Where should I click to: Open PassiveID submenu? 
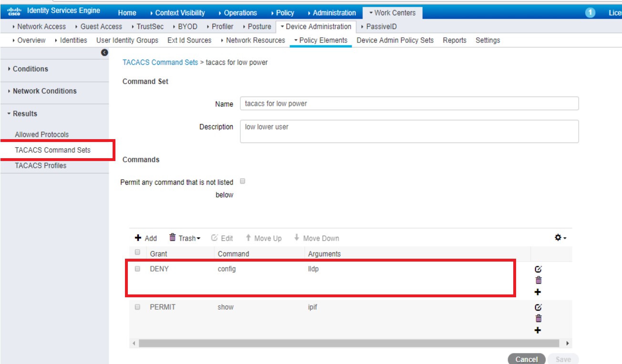click(x=379, y=27)
